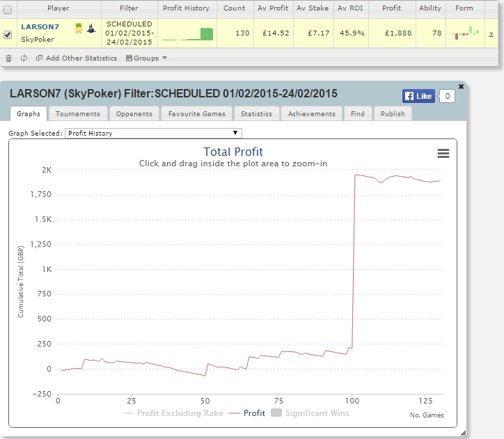Click the 45.9% Av ROI cell
Screen dimensions: 504x439
352,33
